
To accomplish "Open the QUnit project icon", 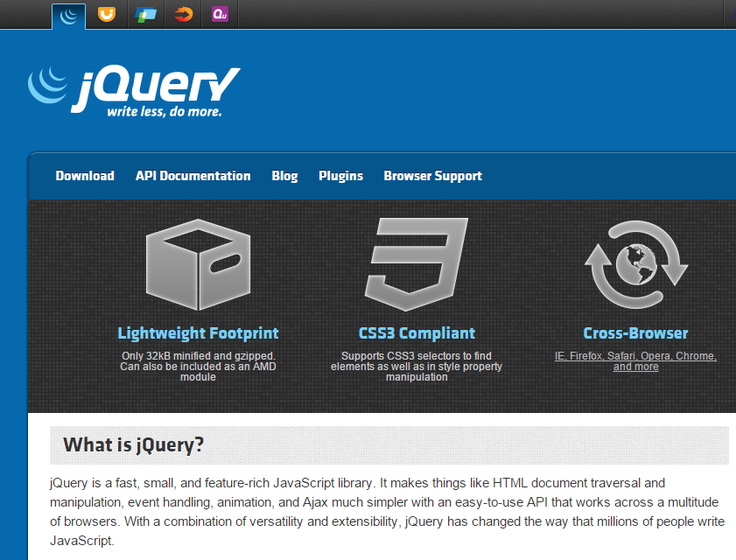I will 220,15.
